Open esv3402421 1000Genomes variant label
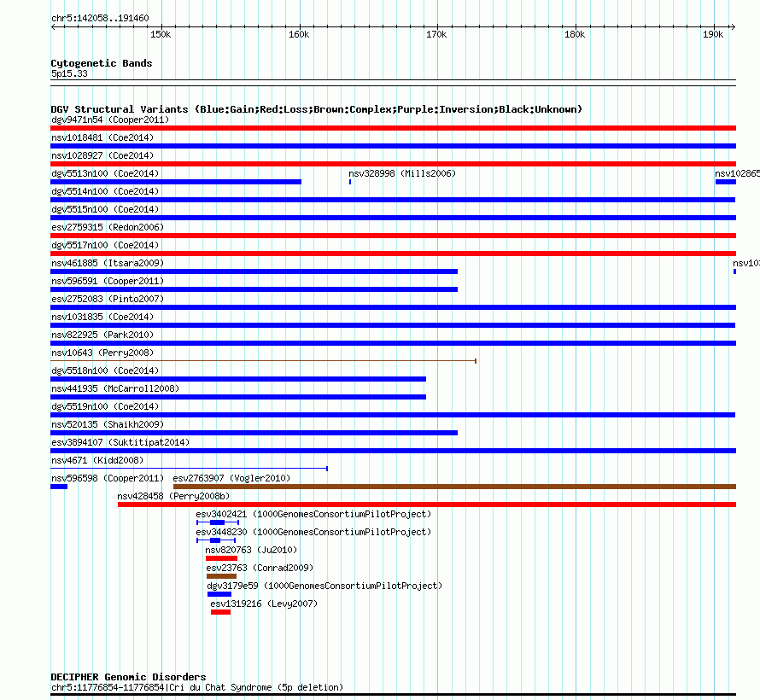This screenshot has height=700, width=760. coord(313,514)
